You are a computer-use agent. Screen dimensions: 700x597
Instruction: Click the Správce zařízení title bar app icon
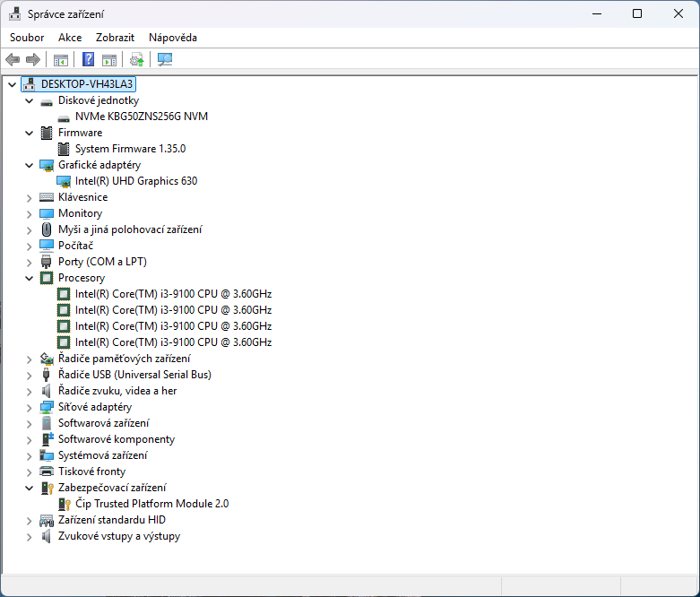coord(14,13)
